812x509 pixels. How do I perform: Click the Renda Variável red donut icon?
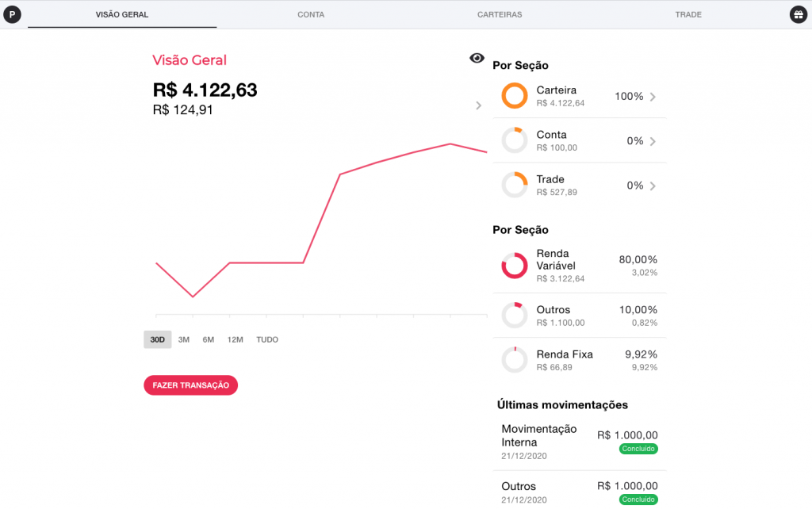coord(515,266)
